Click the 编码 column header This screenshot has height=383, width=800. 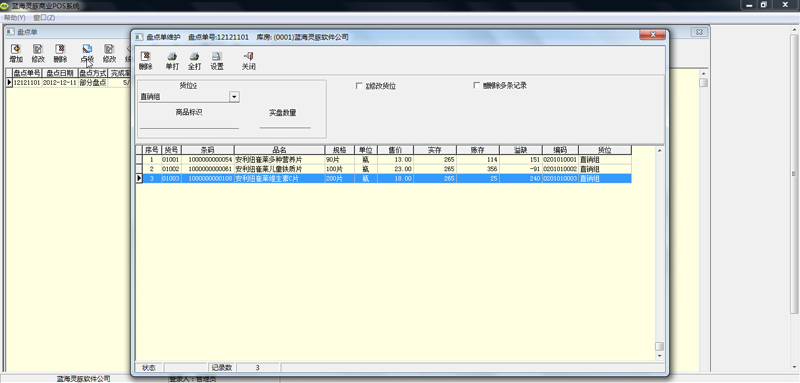560,150
